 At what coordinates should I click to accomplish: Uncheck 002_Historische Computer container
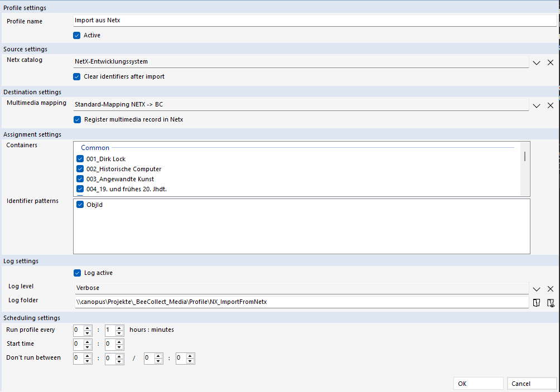tap(80, 169)
